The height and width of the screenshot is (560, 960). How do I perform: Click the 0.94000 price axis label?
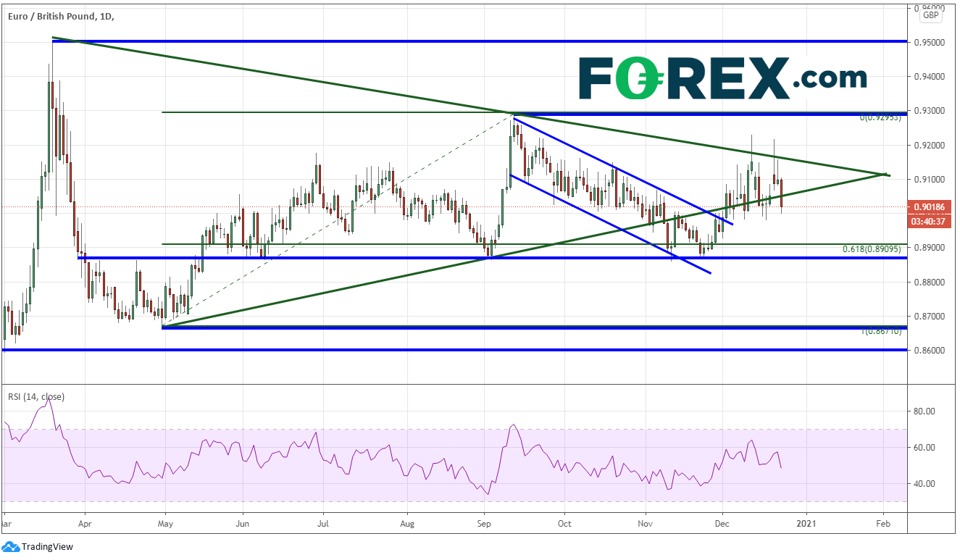[929, 77]
